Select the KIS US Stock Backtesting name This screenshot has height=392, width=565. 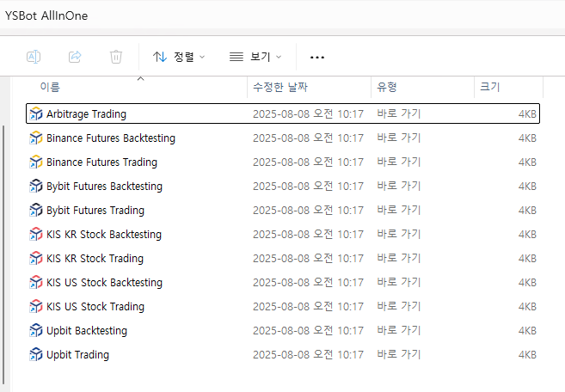point(105,283)
